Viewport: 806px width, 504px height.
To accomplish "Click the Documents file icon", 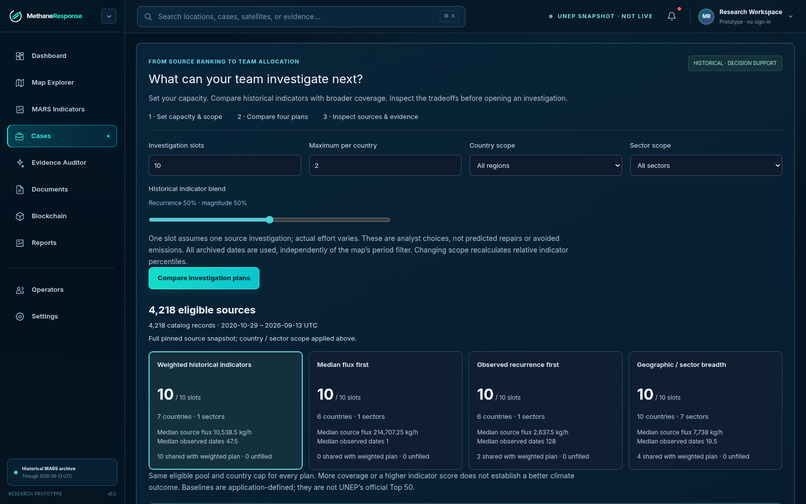I will (x=20, y=189).
